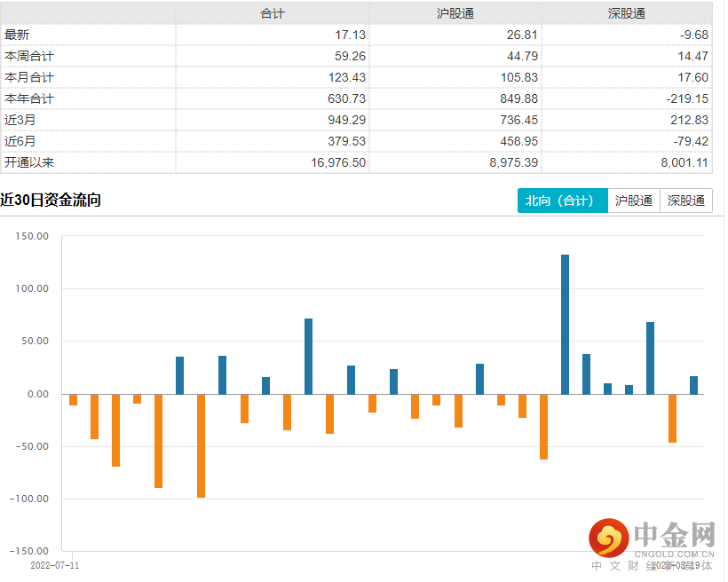Click the value 379.53 in 近6月 row

[347, 141]
